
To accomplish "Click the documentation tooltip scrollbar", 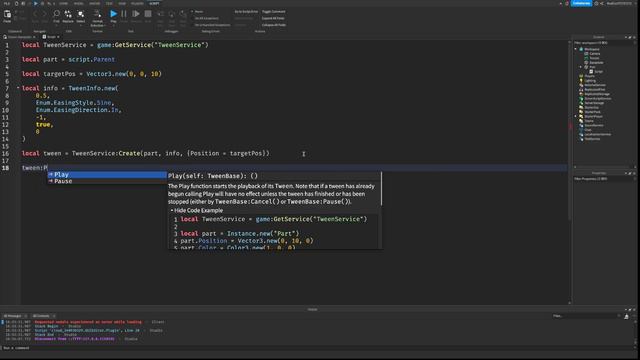I will coord(382,189).
